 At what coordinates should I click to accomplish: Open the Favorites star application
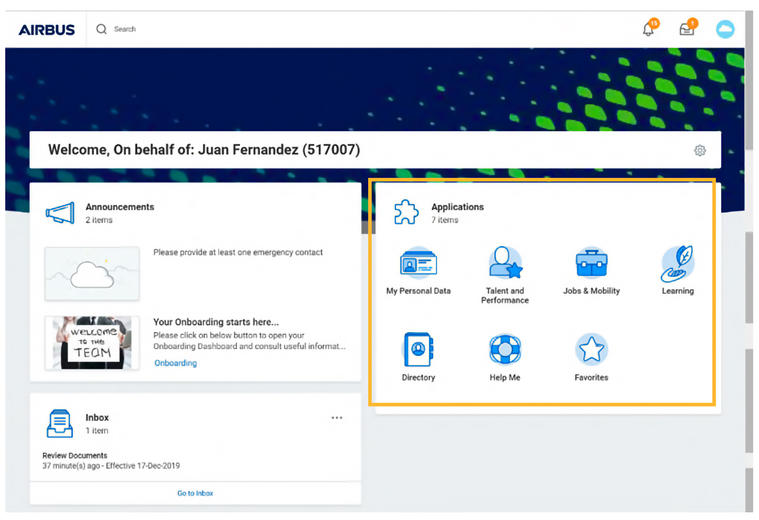coord(591,350)
